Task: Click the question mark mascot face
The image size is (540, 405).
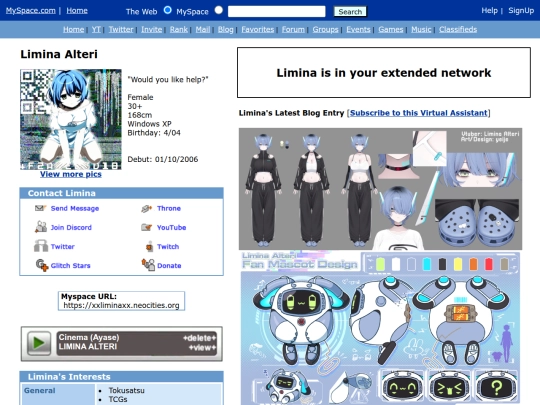Action: [496, 387]
